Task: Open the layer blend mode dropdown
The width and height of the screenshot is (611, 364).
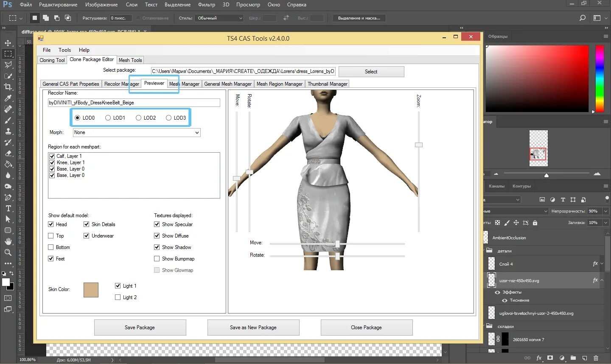Action: click(x=516, y=211)
